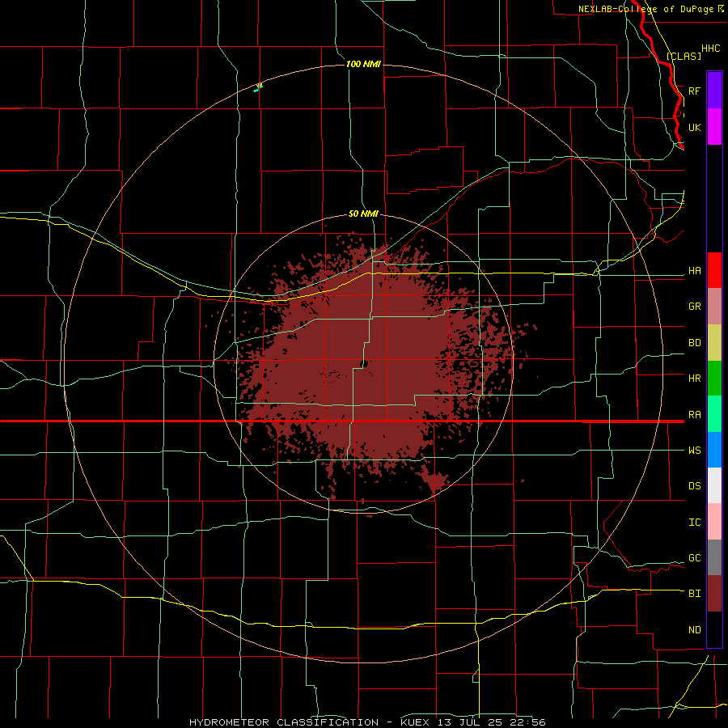The width and height of the screenshot is (728, 728).
Task: Click the magenta UK legend swatch
Action: click(x=714, y=127)
